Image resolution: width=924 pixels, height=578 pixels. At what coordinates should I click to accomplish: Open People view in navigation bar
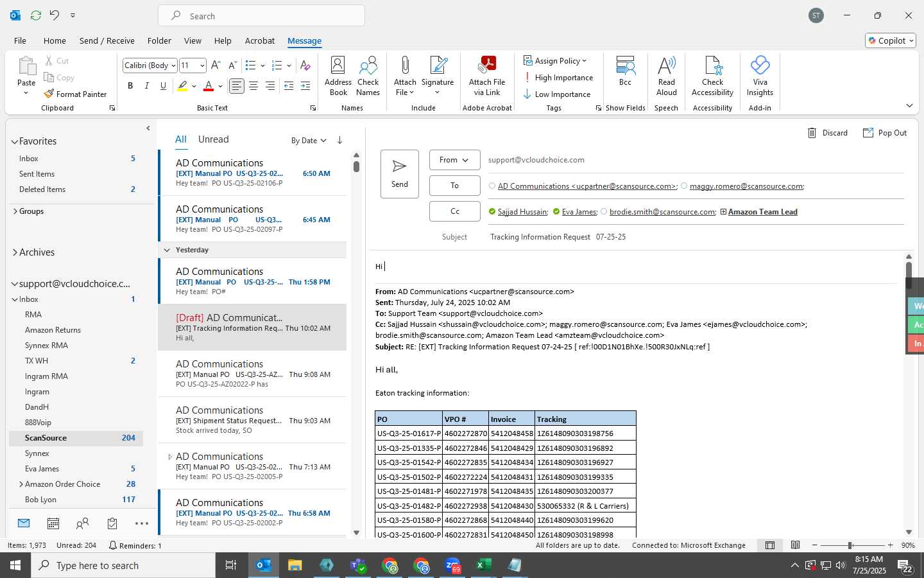pos(82,523)
